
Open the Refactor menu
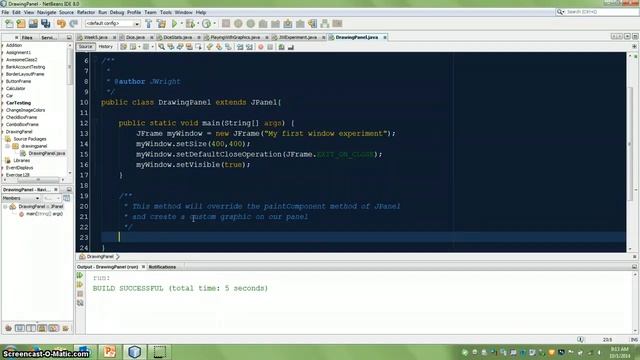pyautogui.click(x=86, y=13)
